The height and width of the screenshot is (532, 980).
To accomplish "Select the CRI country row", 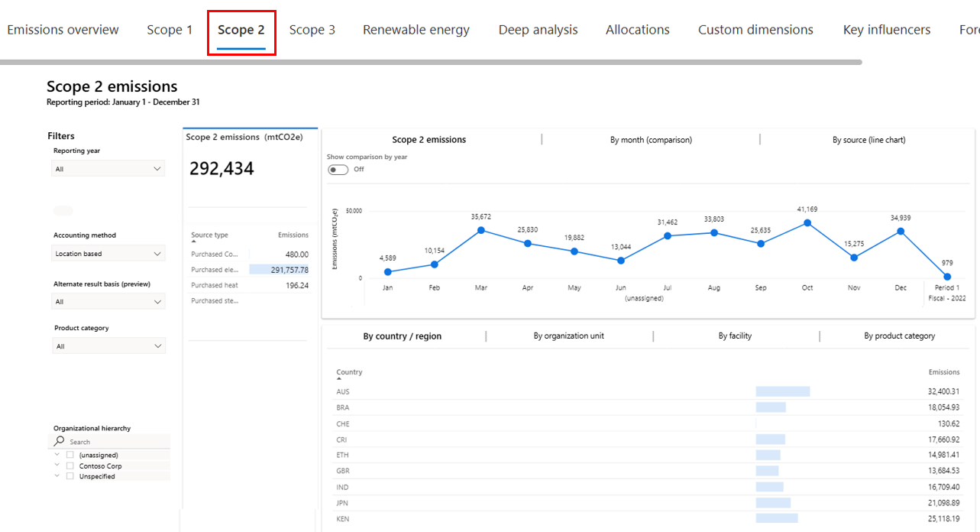I will coord(648,440).
